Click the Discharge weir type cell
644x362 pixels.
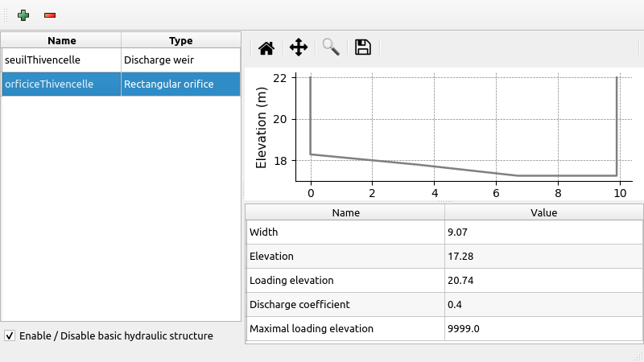tap(180, 60)
